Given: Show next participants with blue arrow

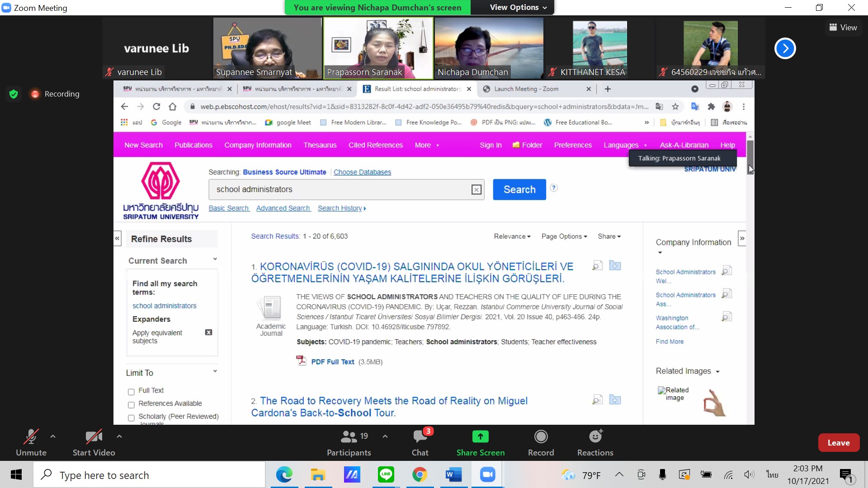Looking at the screenshot, I should tap(785, 48).
